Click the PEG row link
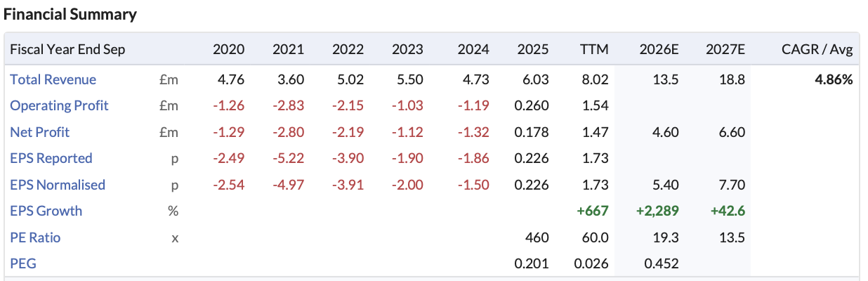This screenshot has height=281, width=868. pos(22,264)
